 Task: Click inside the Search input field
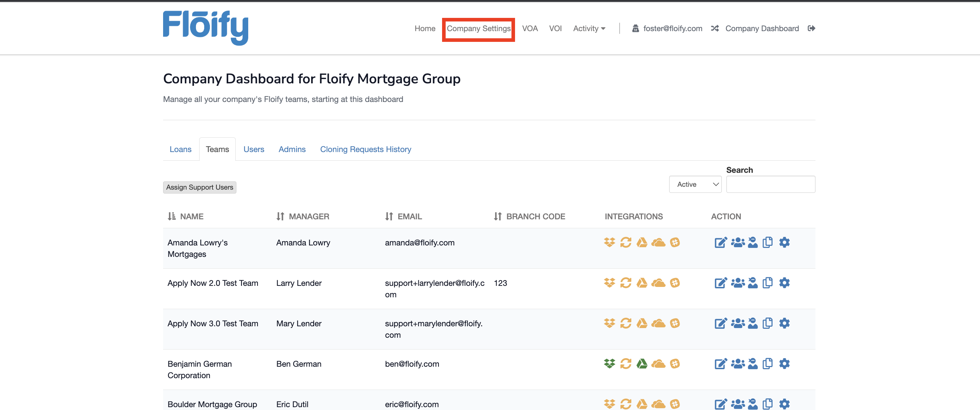pos(771,184)
